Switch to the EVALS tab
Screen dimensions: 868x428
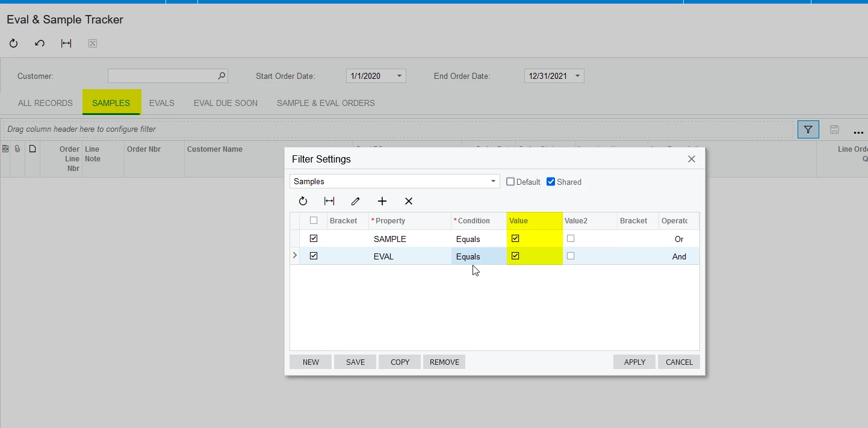tap(161, 103)
